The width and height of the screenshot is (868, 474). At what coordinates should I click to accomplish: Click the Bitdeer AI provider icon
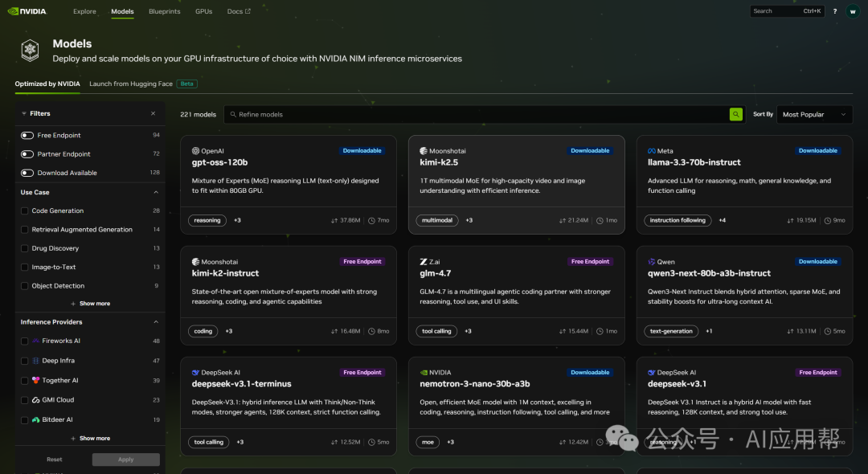35,420
